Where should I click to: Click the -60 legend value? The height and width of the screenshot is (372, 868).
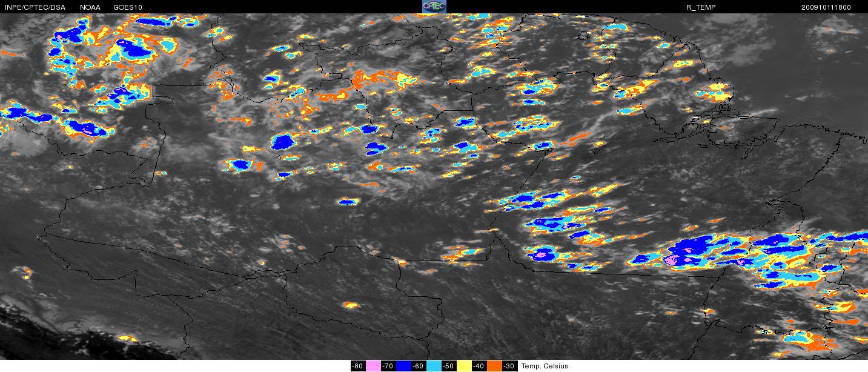[419, 366]
